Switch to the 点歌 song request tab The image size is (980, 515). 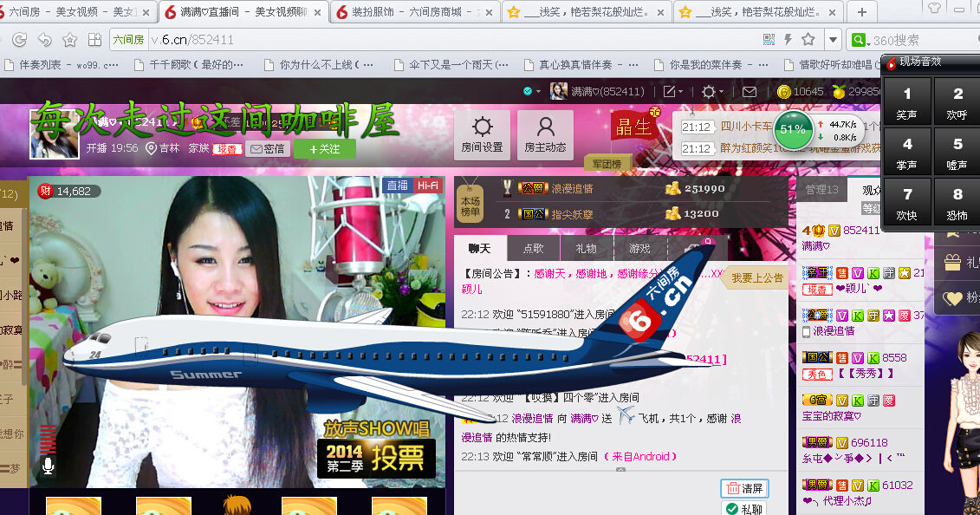(x=533, y=249)
